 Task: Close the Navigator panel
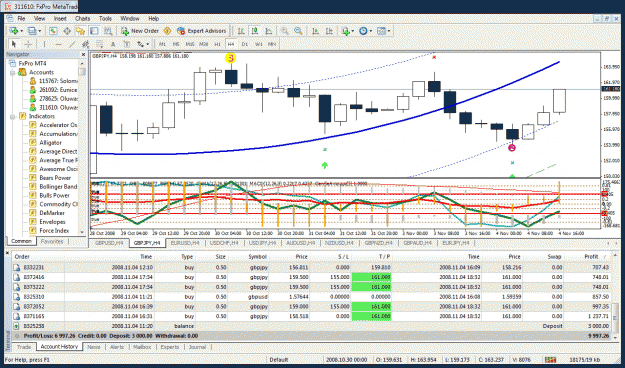83,55
